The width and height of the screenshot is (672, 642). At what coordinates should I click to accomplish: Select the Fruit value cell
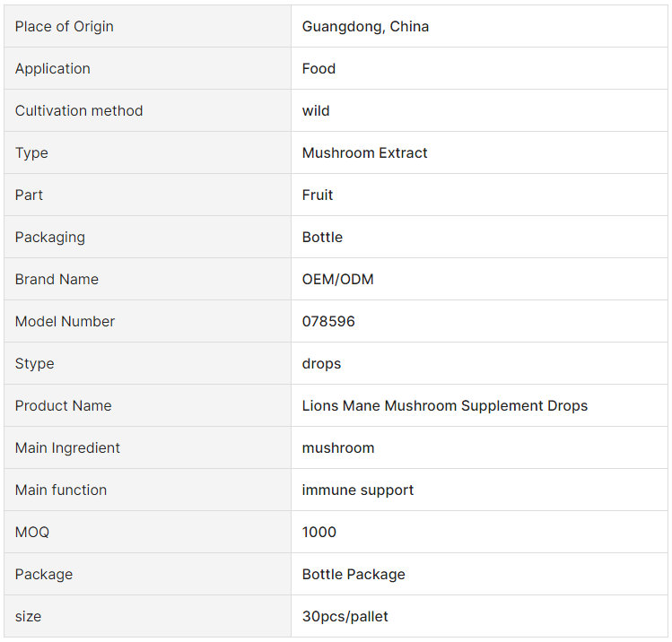318,195
